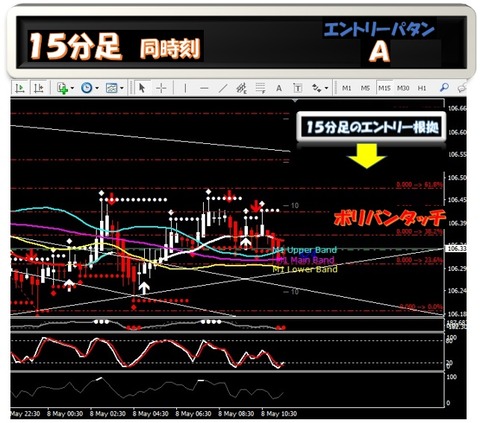Select the Text Label (T) tool
Image resolution: width=480 pixels, height=423 pixels.
297,88
